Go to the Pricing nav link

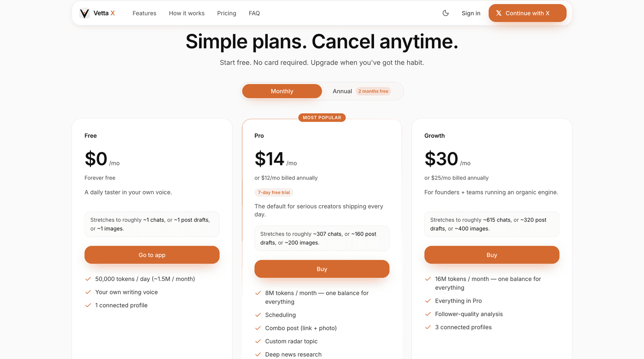click(x=226, y=13)
